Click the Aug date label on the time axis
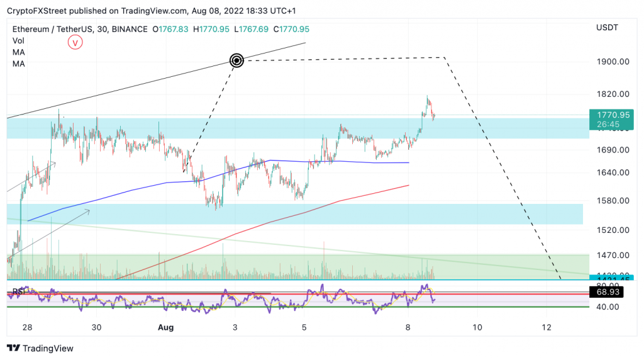This screenshot has width=644, height=360. coord(165,327)
